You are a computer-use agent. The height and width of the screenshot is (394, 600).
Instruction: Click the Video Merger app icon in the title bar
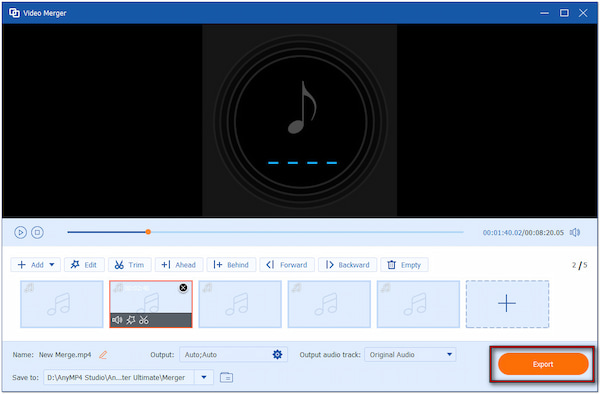14,13
